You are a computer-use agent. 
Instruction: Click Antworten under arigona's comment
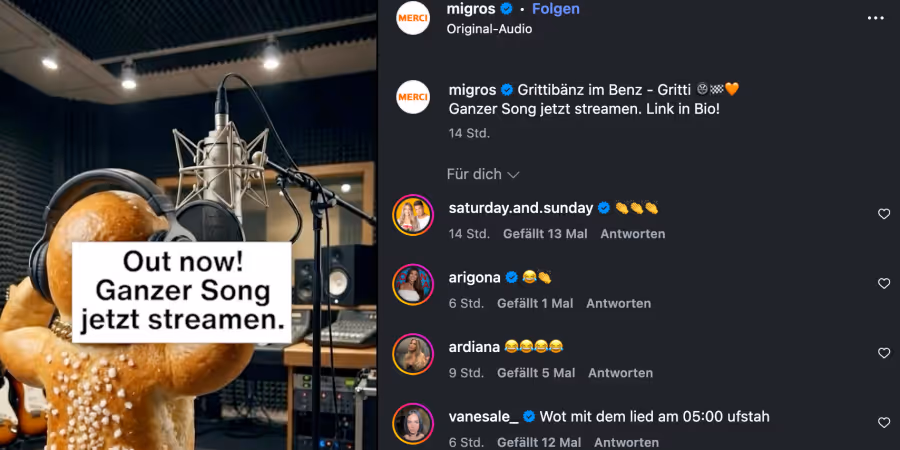pos(618,303)
